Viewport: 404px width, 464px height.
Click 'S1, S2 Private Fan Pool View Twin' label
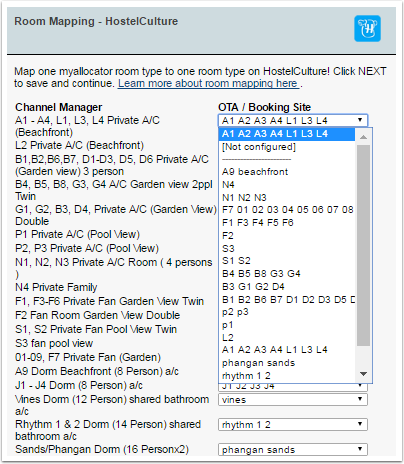click(96, 329)
